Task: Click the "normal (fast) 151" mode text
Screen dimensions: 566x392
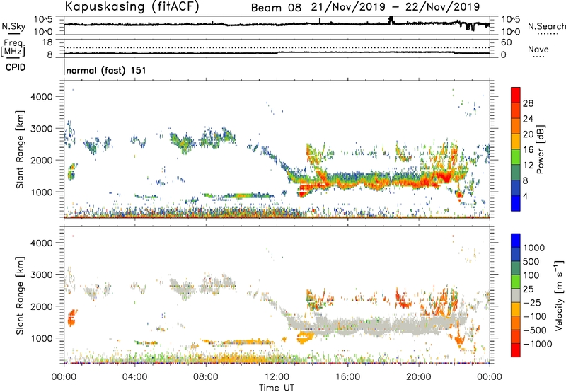Action: tap(106, 70)
